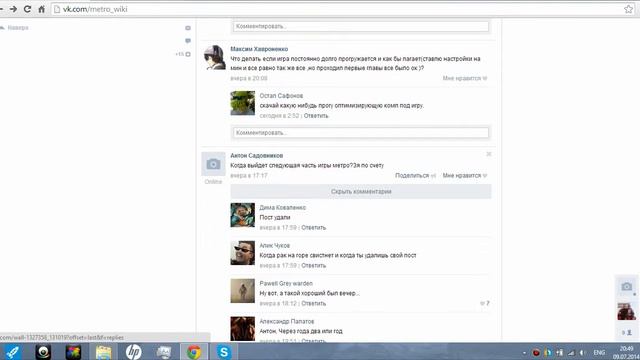Open volume control speaker tray icon
Image resolution: width=640 pixels, height=360 pixels.
point(582,353)
